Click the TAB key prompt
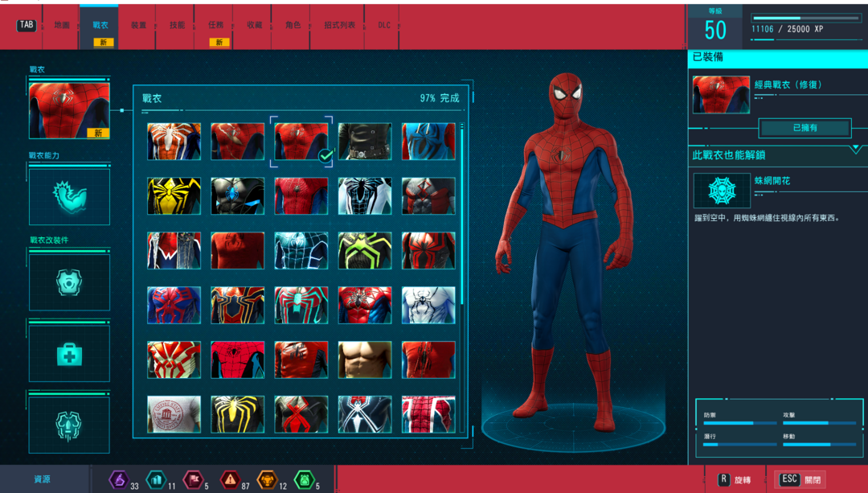This screenshot has width=868, height=493. point(26,25)
